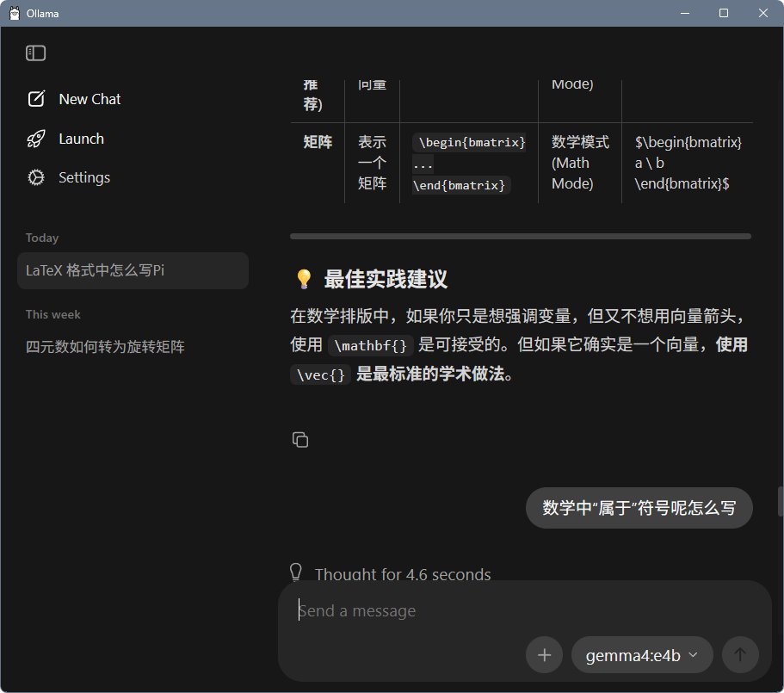
Task: Maximize the Ollama window
Action: [724, 13]
